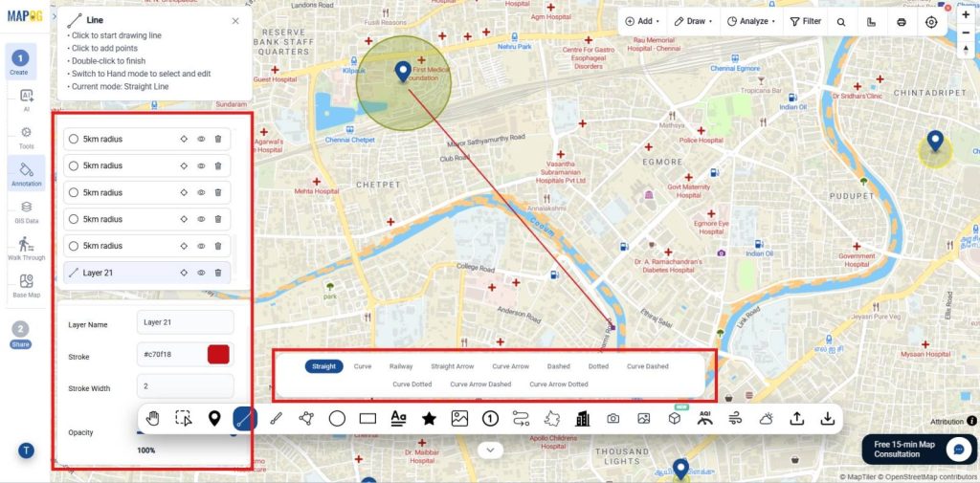Open the AI panel in sidebar

coord(26,100)
